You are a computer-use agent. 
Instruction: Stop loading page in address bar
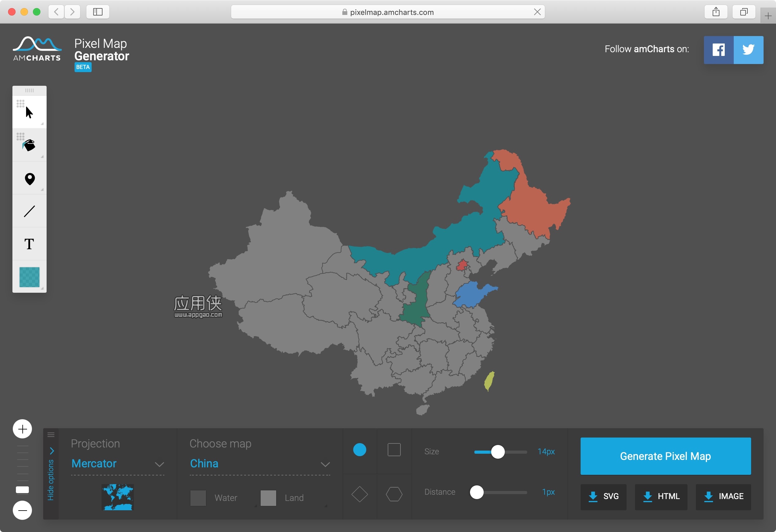(537, 12)
